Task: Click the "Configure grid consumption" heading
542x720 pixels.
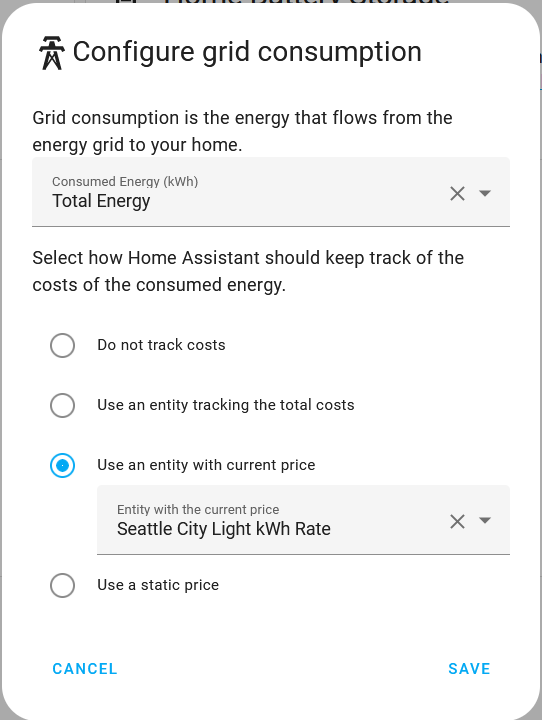Action: pyautogui.click(x=247, y=52)
